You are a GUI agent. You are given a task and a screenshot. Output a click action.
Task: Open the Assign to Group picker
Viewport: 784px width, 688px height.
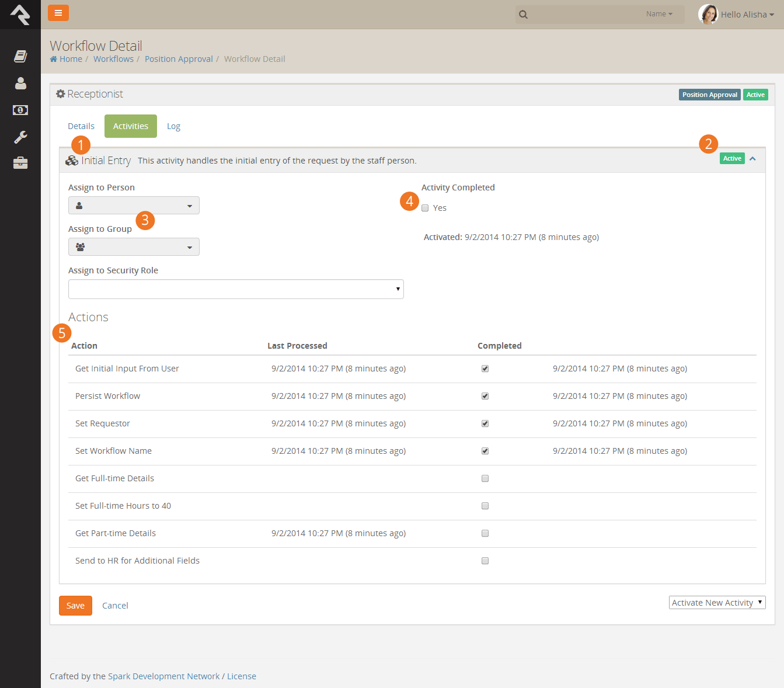(134, 247)
